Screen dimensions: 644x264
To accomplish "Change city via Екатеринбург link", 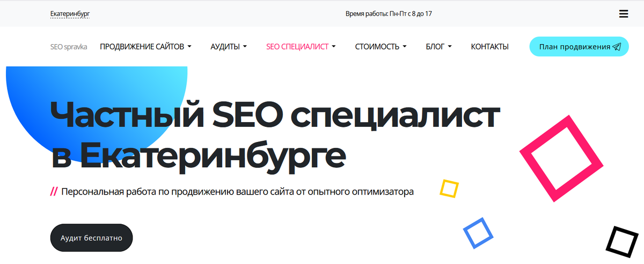I will (x=70, y=14).
